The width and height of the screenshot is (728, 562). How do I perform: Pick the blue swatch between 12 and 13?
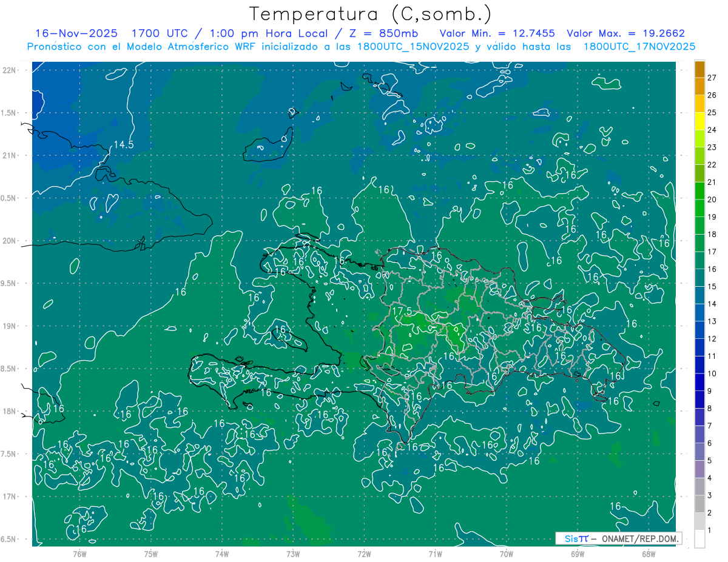(x=699, y=330)
